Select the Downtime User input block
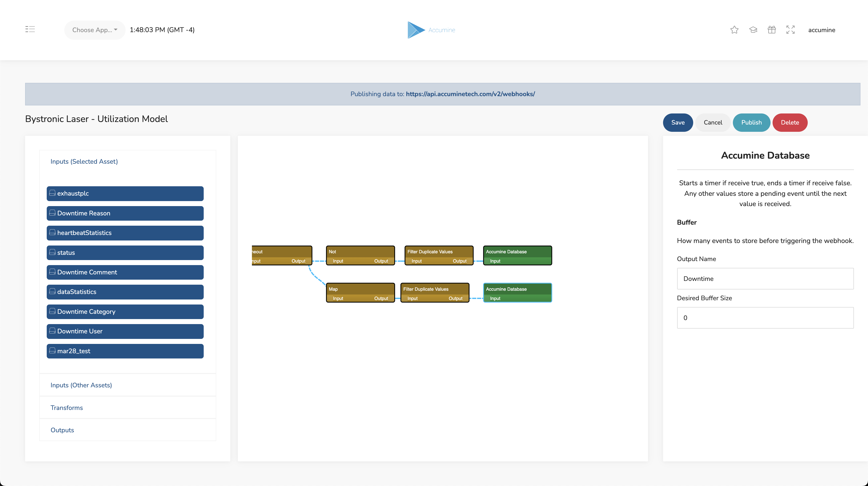Screen dimensions: 868x486 pyautogui.click(x=125, y=331)
